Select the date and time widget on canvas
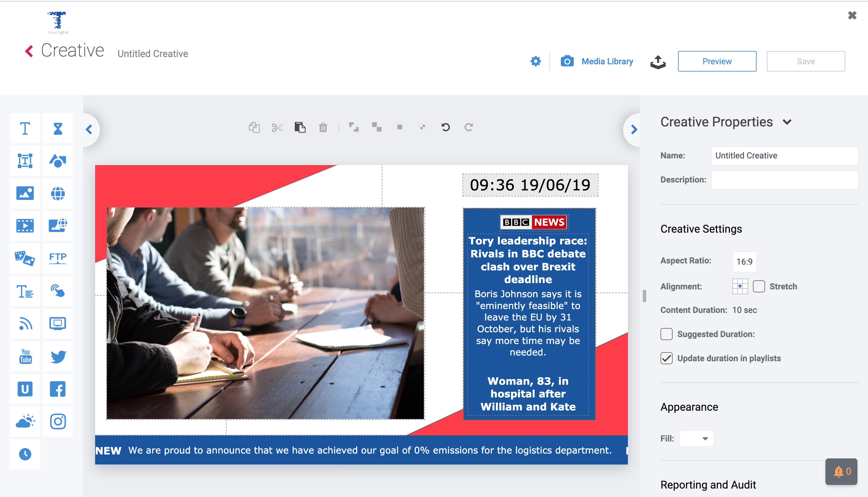This screenshot has height=497, width=868. (x=530, y=185)
